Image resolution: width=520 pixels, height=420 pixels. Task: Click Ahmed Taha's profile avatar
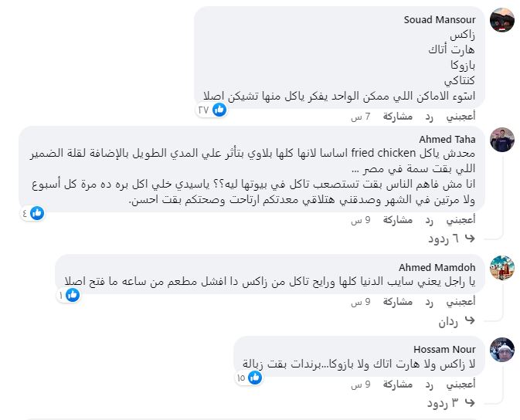[x=502, y=140]
